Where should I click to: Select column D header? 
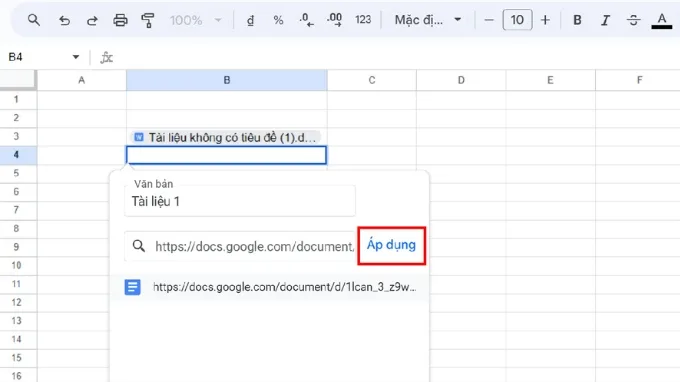click(x=461, y=80)
